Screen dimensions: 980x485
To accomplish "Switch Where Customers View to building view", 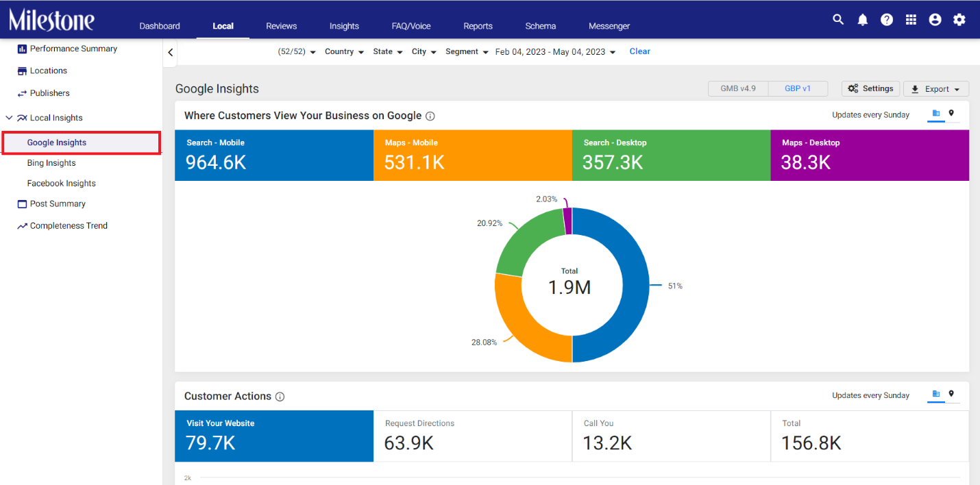I will (x=936, y=114).
